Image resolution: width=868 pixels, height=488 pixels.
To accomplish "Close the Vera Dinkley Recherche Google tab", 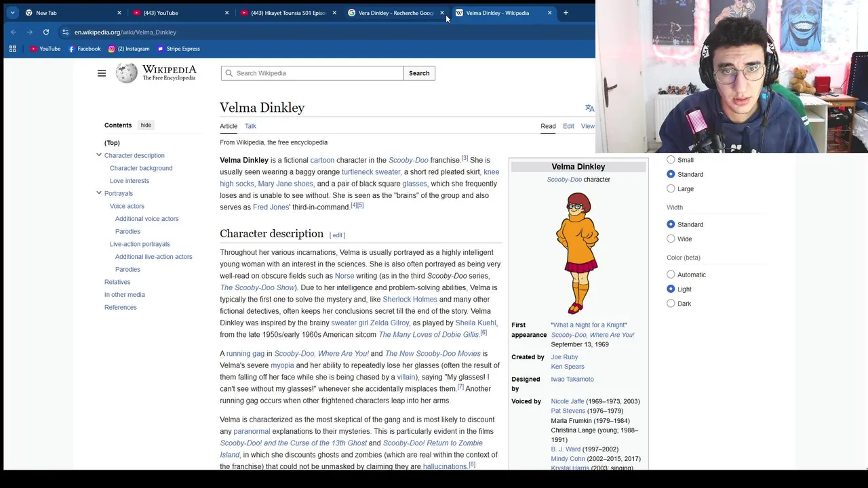I will pos(442,13).
